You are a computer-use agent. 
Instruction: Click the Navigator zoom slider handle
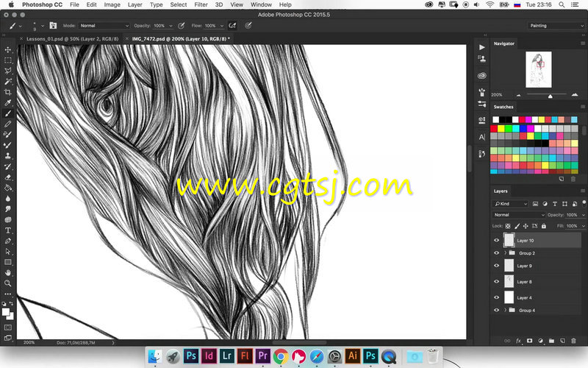[550, 96]
